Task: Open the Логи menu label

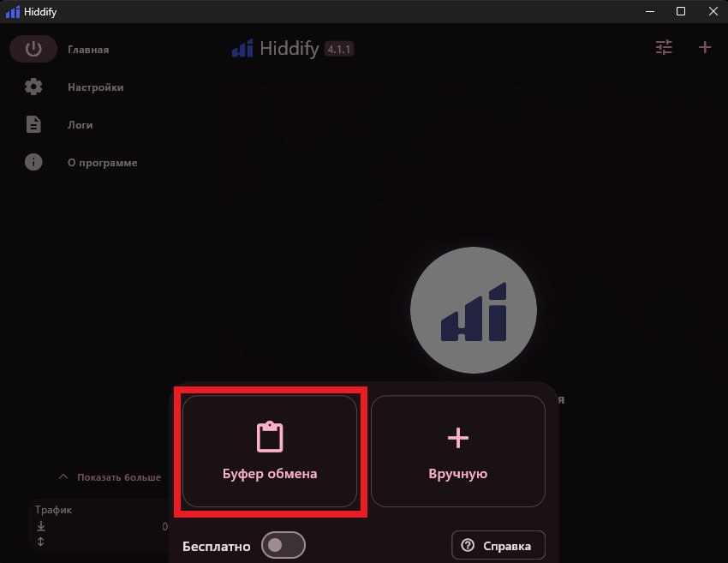Action: coord(81,125)
